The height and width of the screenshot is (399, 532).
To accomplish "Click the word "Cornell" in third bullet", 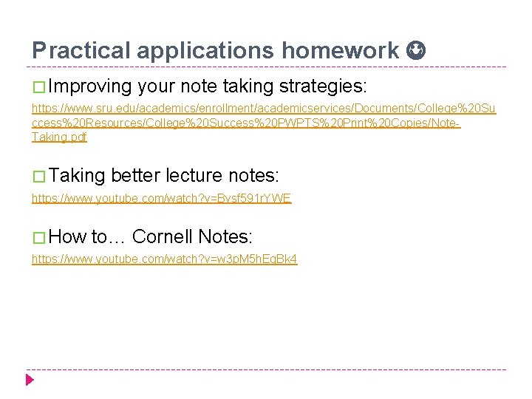I will (x=163, y=236).
